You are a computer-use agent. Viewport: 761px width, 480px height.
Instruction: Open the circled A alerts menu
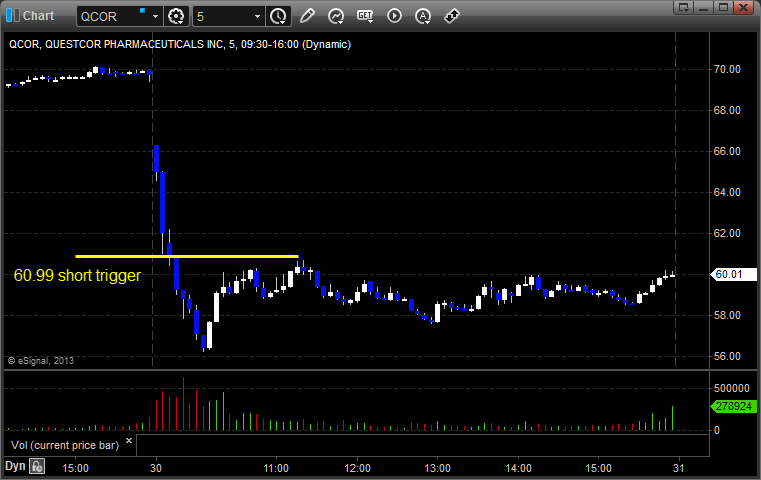pos(423,16)
